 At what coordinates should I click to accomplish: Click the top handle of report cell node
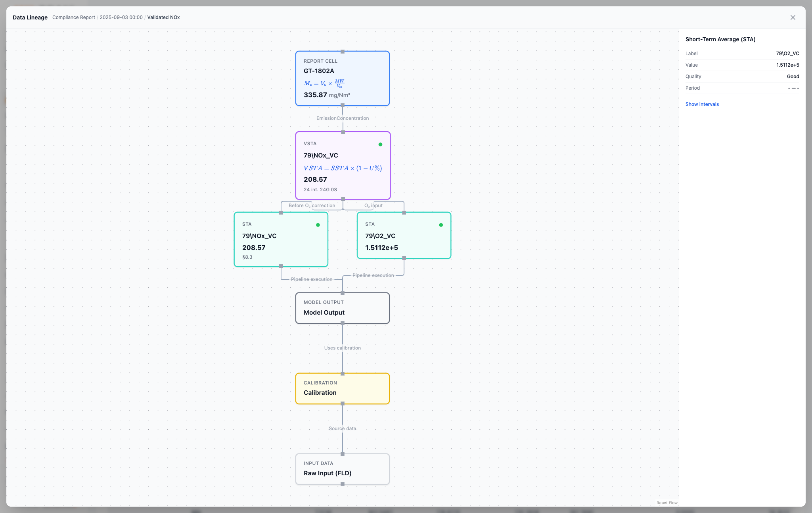[343, 52]
